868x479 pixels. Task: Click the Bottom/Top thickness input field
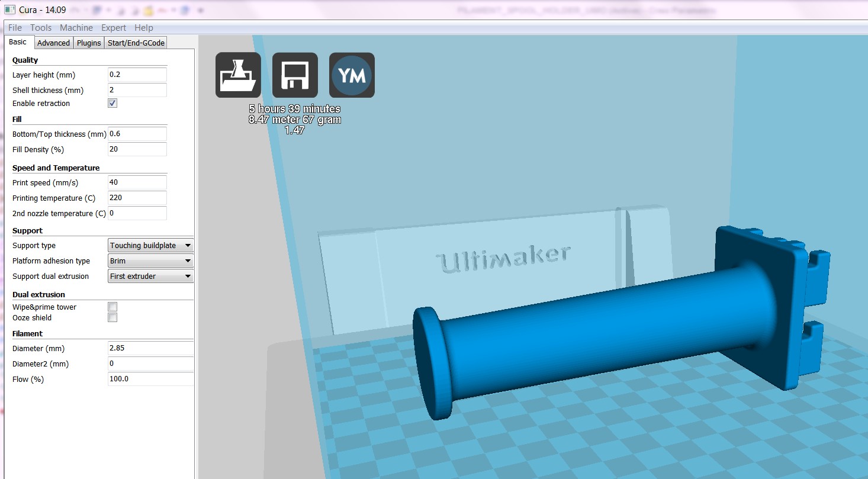137,134
